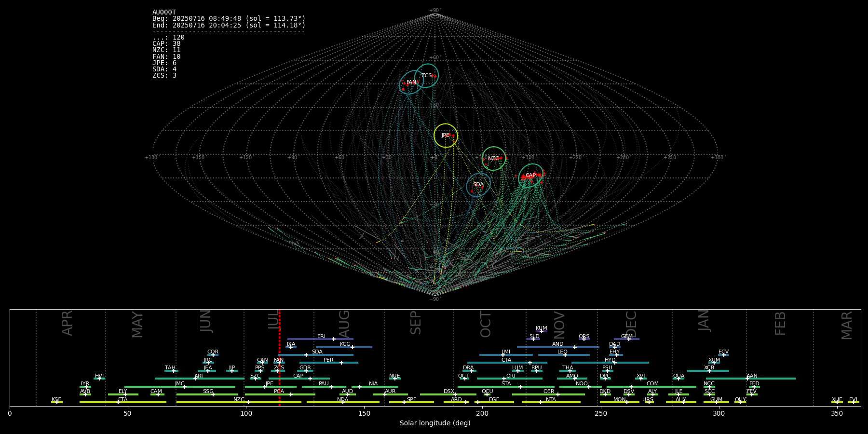Click the 'FAN: 10' legend entry

166,57
